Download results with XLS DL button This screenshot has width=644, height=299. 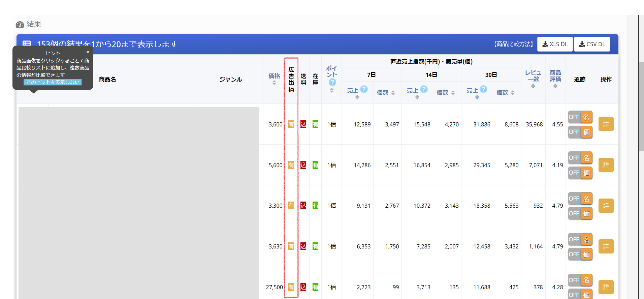pos(555,44)
